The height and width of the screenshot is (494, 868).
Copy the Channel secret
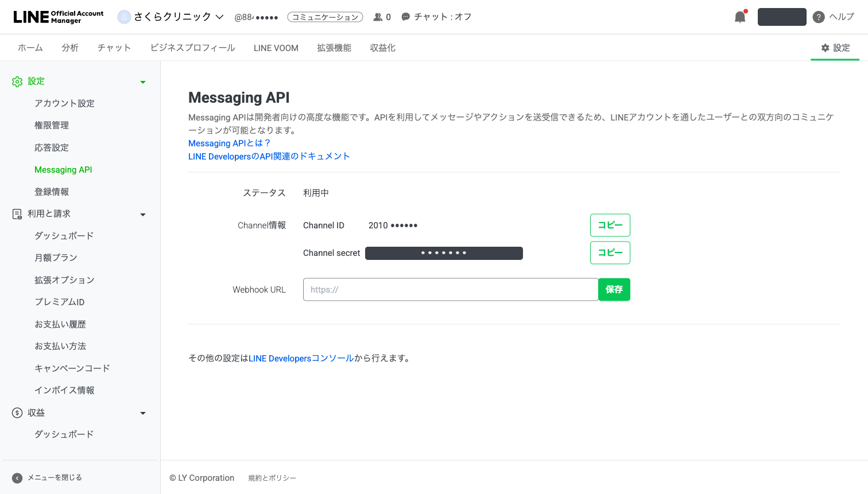pos(610,252)
